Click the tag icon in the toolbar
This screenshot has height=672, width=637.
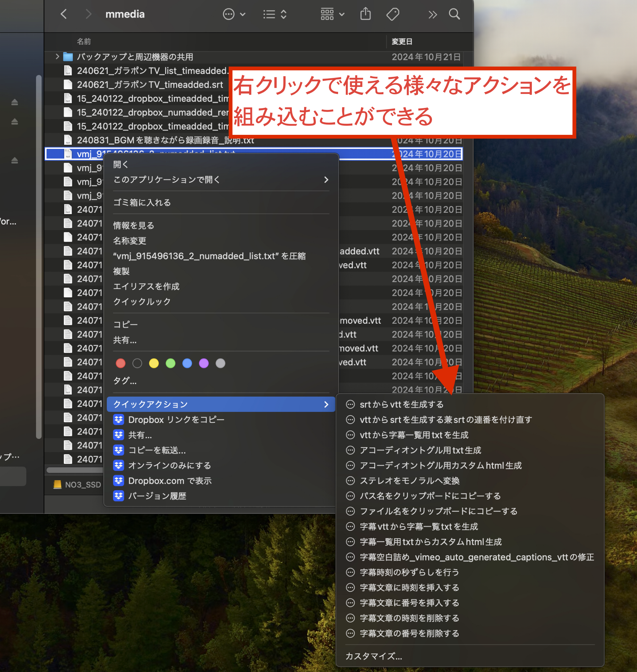point(392,14)
